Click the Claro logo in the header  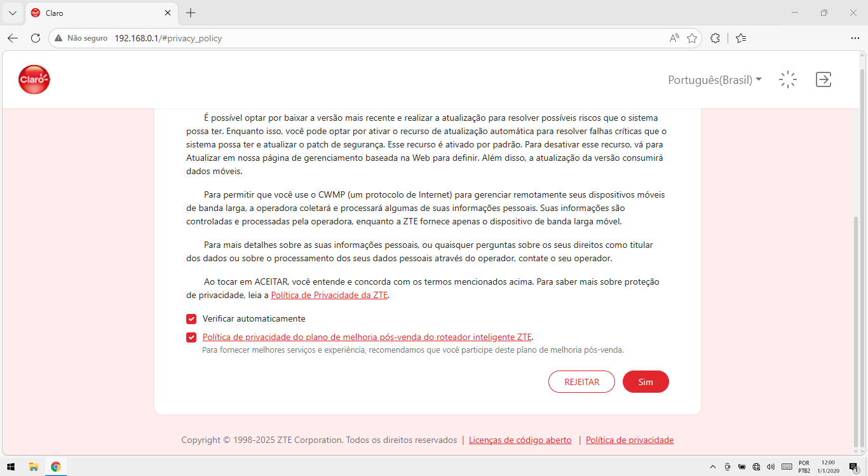[34, 79]
